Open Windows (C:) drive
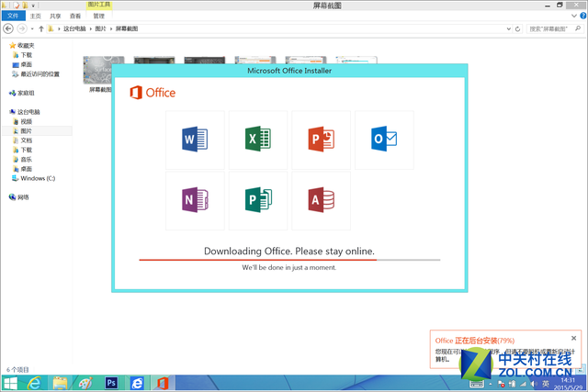The width and height of the screenshot is (588, 392). 38,178
